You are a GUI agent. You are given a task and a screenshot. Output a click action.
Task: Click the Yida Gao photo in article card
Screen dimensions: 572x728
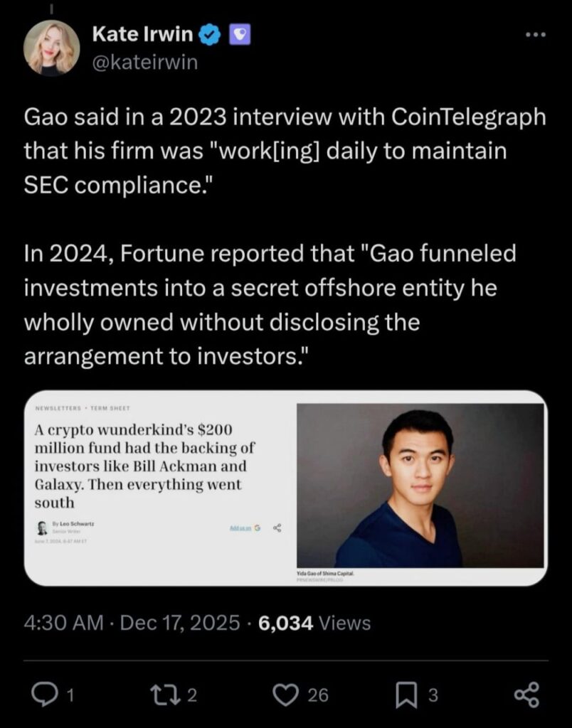point(420,486)
